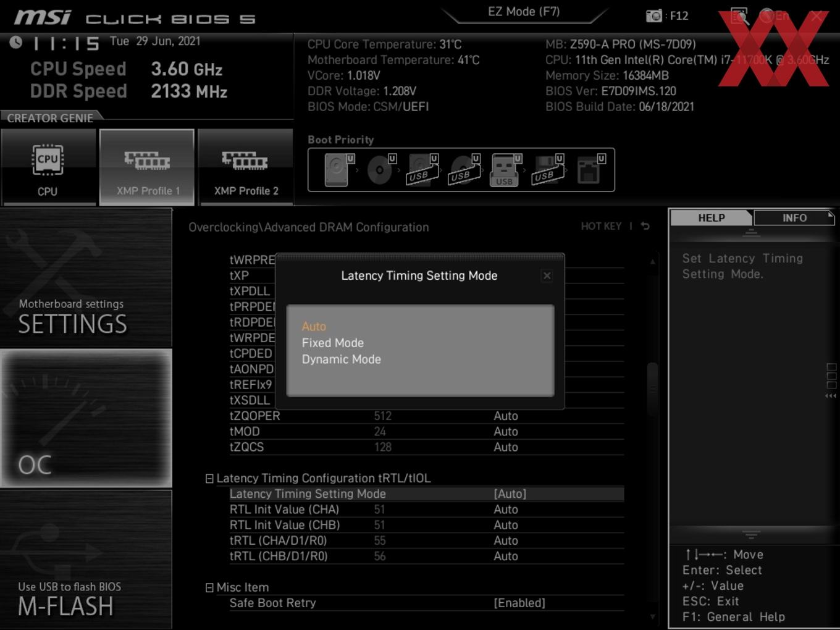Select the Safe Boot Retry setting label
The height and width of the screenshot is (630, 840).
(x=273, y=603)
